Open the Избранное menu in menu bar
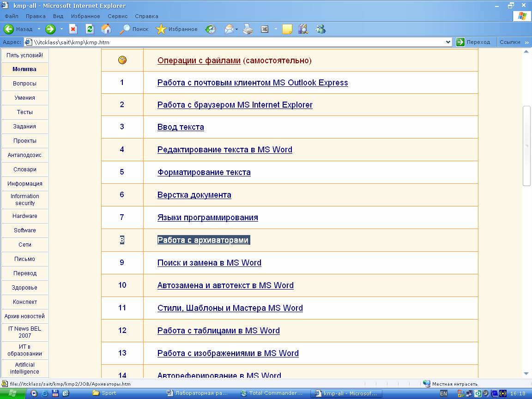Viewport: 532px width, 399px height. pyautogui.click(x=85, y=16)
